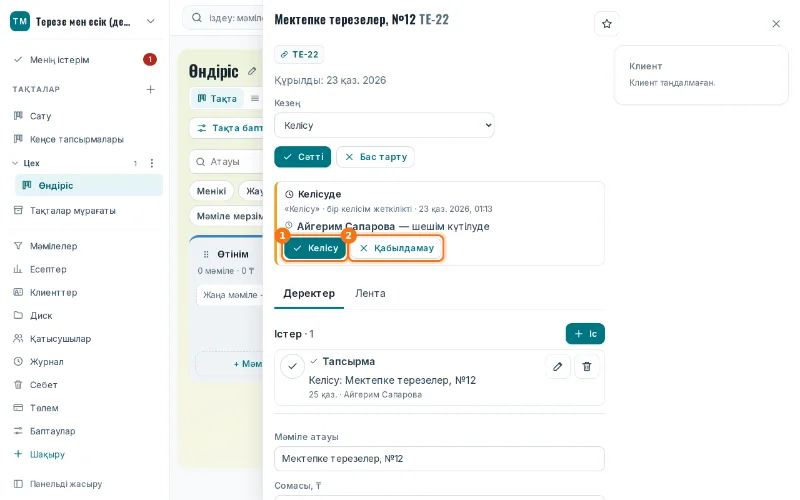This screenshot has height=500, width=800.
Task: Open the Кезең stage dropdown
Action: point(384,126)
